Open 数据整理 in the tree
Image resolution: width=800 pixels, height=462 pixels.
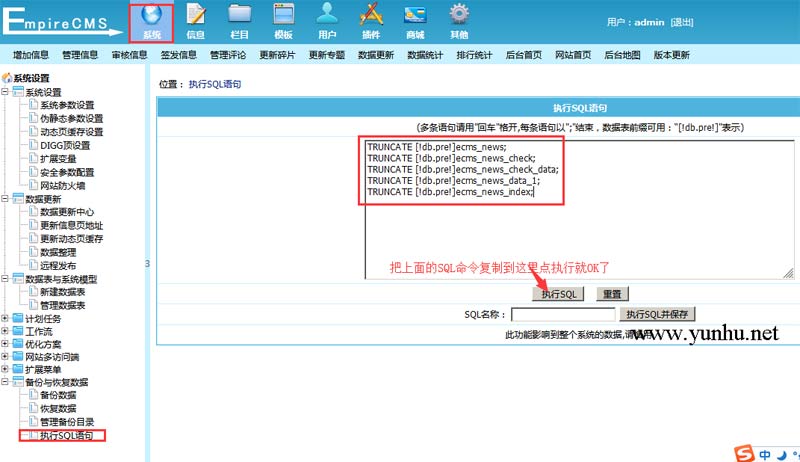pos(58,252)
